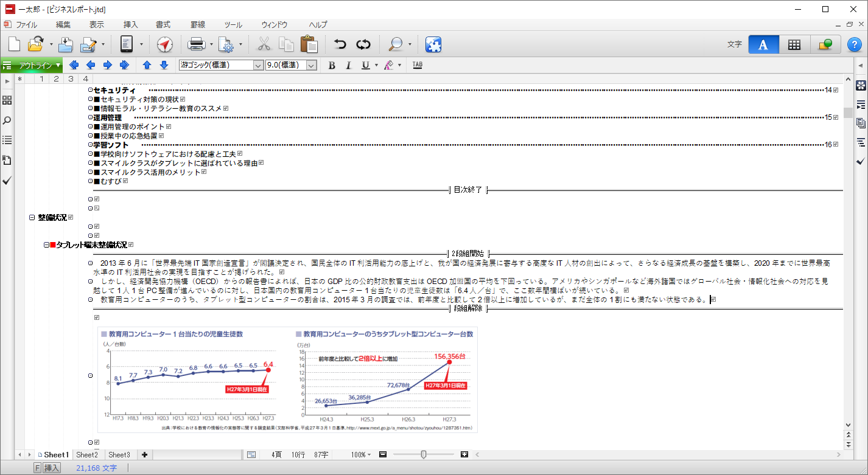Toggle the 挿入 insert mode indicator
This screenshot has width=868, height=475.
coord(52,468)
